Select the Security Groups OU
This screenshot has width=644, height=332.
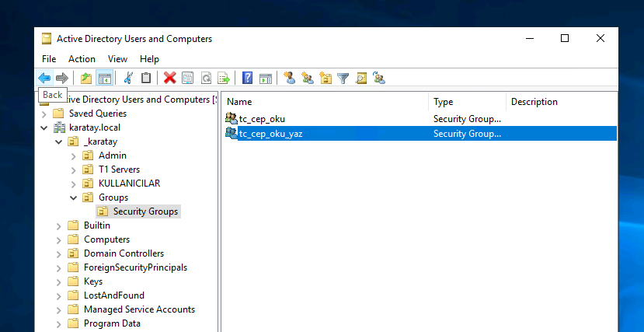[145, 211]
